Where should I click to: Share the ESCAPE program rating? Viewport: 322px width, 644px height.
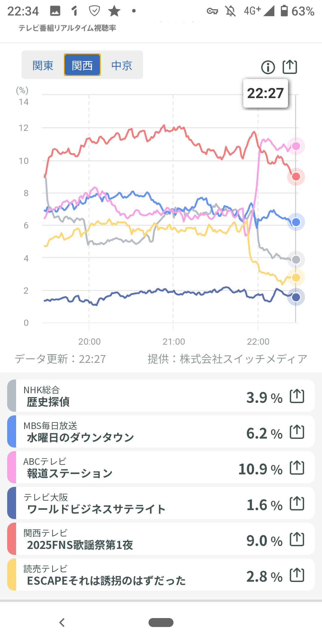click(297, 575)
